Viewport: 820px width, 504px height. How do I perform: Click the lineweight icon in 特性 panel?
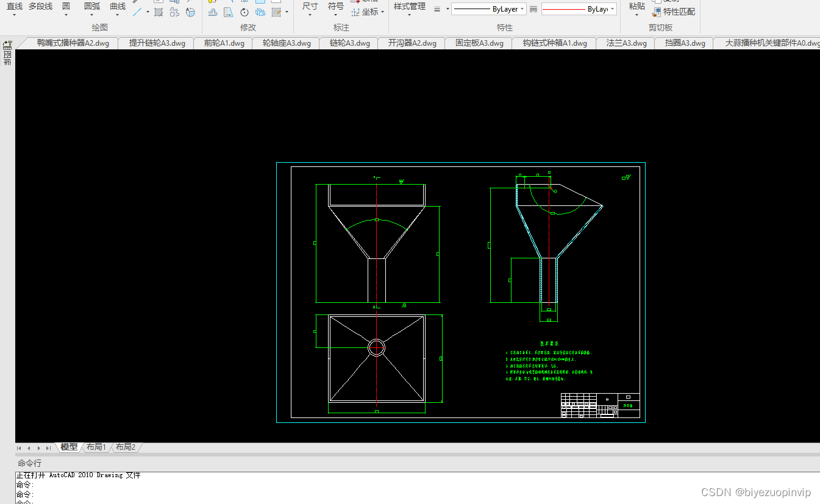[437, 9]
